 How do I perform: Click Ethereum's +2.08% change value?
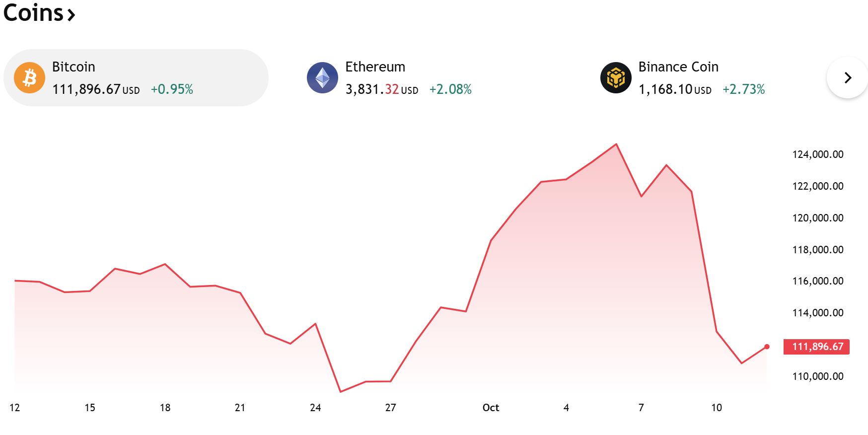(450, 89)
